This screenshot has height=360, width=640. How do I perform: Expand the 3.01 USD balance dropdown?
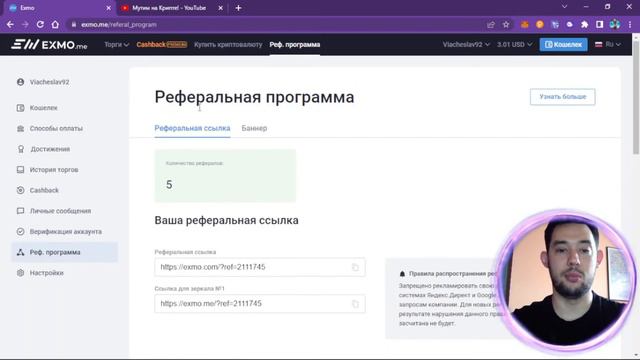[x=514, y=44]
